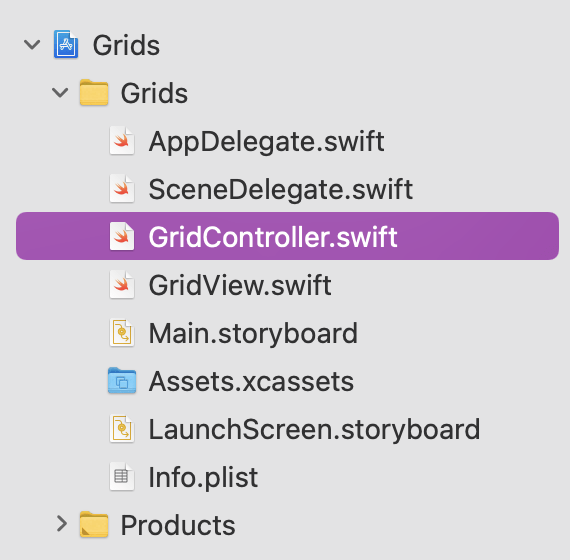Open SceneDelegate.swift file
Screen dimensions: 570x560
pos(281,189)
